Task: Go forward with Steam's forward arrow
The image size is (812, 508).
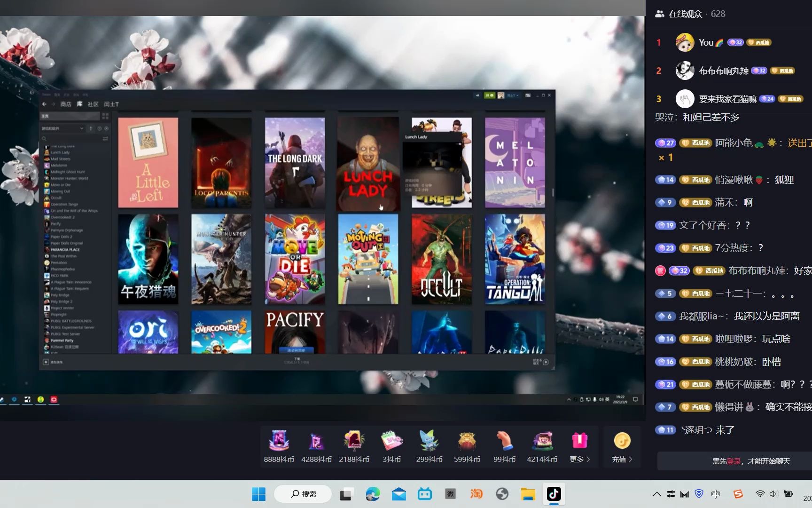Action: pos(53,104)
